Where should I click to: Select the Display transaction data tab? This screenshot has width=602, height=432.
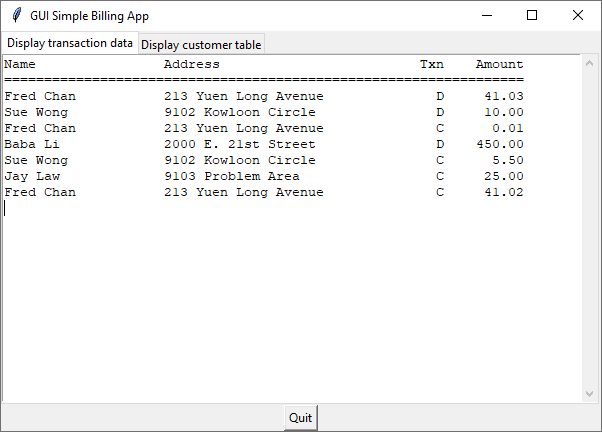pyautogui.click(x=70, y=43)
